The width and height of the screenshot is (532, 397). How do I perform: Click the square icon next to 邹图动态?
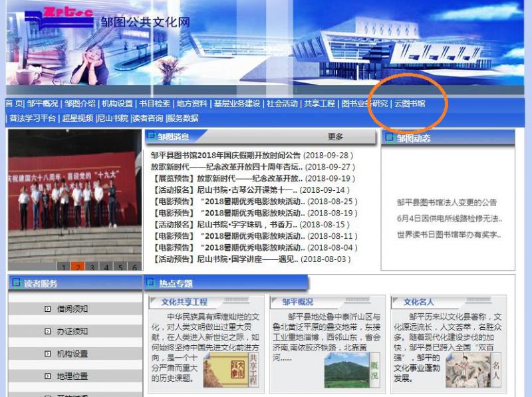click(390, 138)
